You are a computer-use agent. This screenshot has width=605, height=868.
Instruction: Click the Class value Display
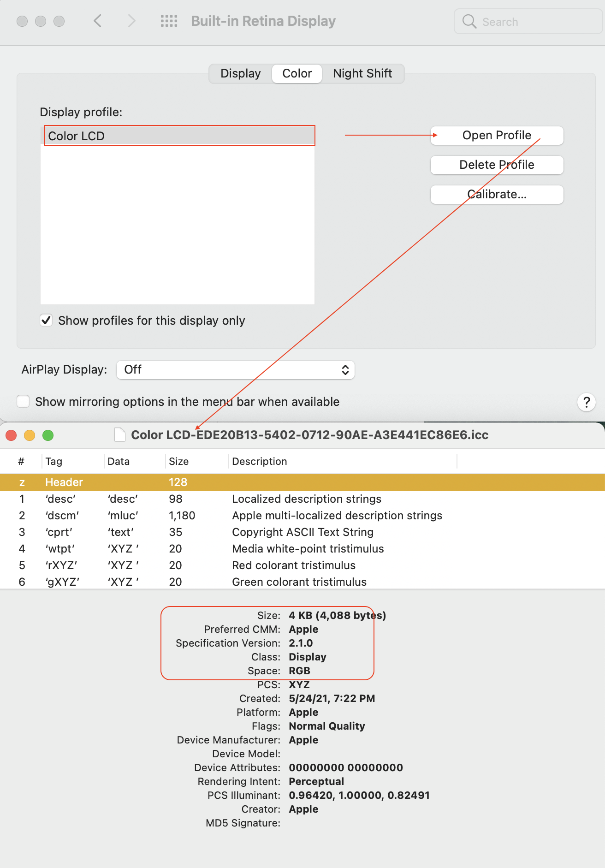(x=308, y=657)
